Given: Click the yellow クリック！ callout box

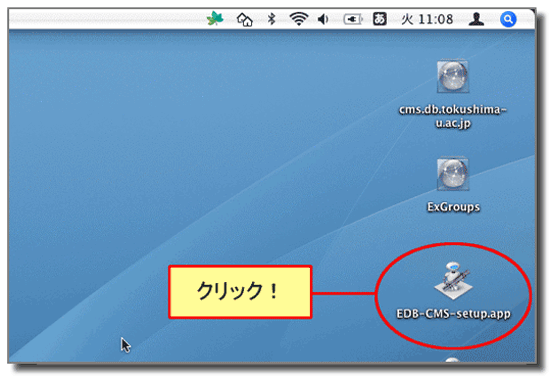Looking at the screenshot, I should (x=240, y=292).
